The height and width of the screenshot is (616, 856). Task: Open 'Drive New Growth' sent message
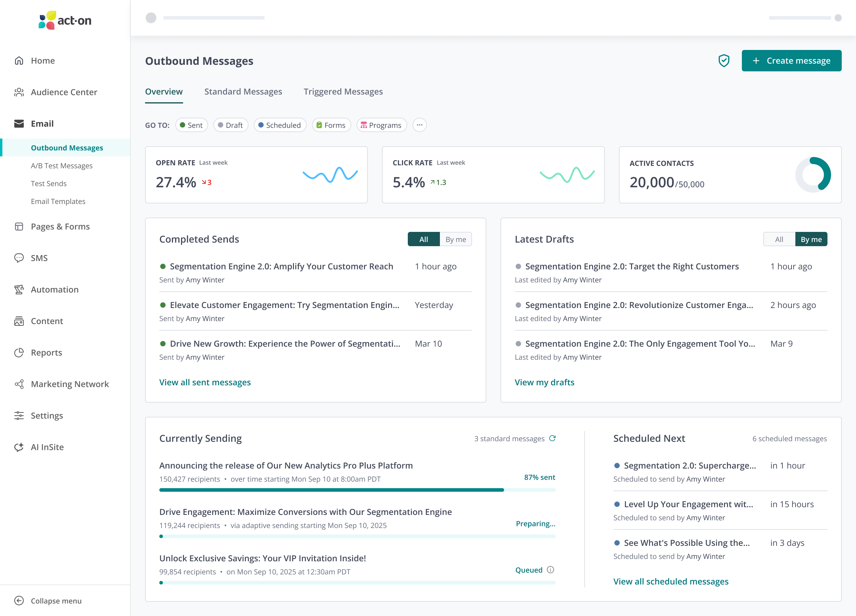285,343
